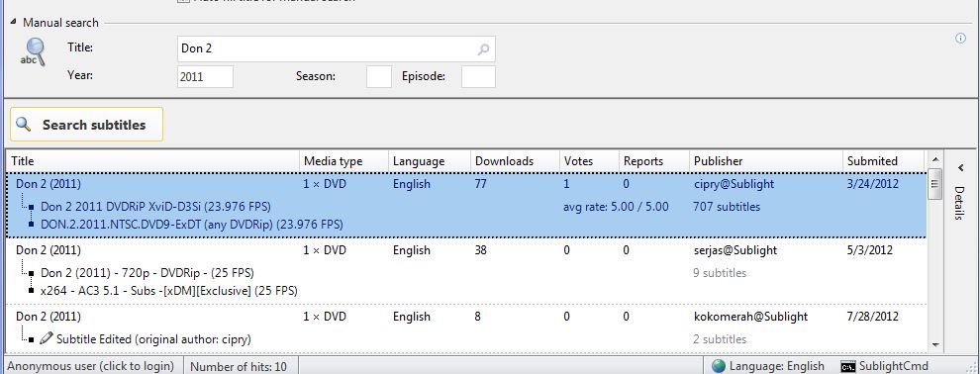This screenshot has width=980, height=374.
Task: Click the abc magnifier search icon
Action: (33, 51)
